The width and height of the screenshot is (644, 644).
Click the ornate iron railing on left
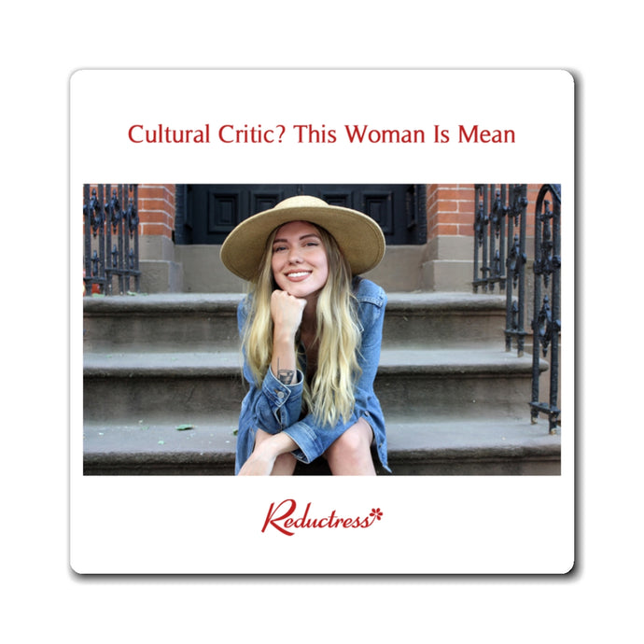tap(111, 239)
